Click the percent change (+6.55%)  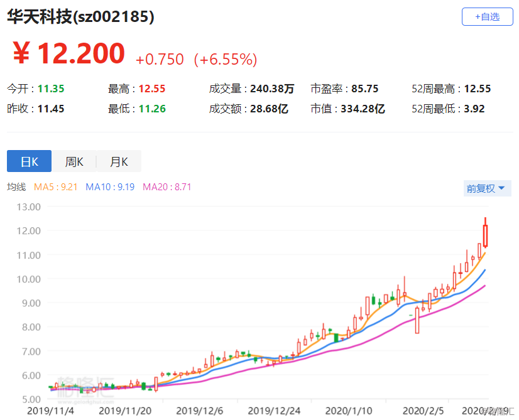point(226,60)
